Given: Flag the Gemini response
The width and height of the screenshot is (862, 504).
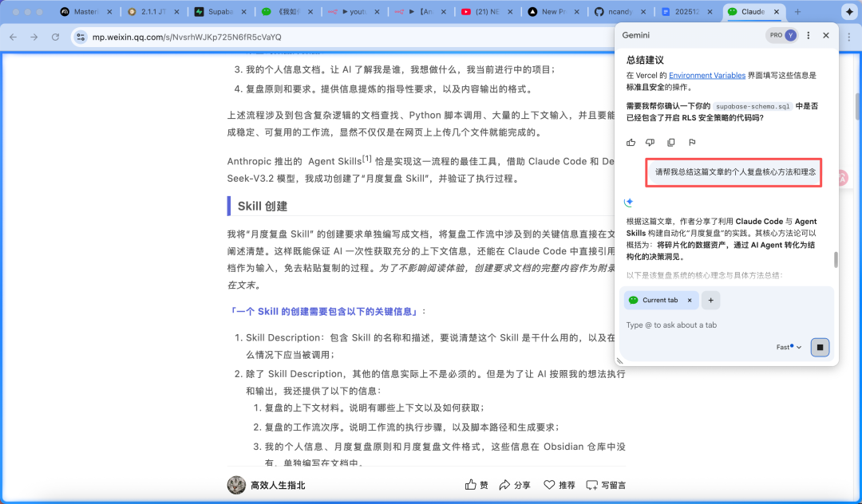Looking at the screenshot, I should [691, 143].
